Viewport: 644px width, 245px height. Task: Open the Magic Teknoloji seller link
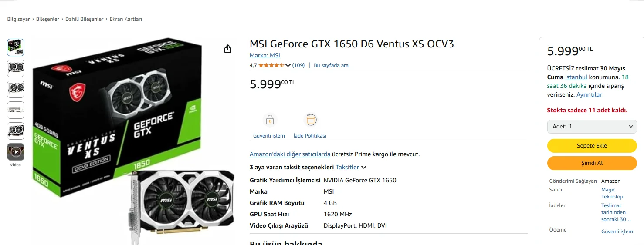(612, 193)
